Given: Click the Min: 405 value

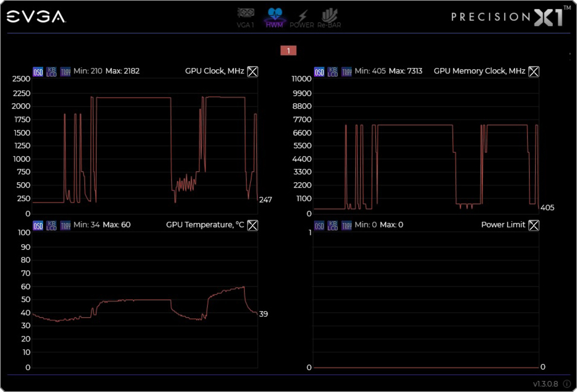Looking at the screenshot, I should point(370,71).
